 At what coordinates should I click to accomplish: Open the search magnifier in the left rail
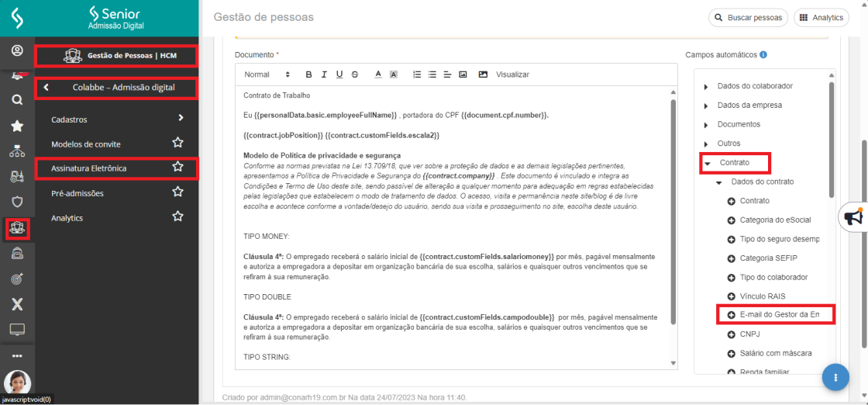pyautogui.click(x=17, y=100)
